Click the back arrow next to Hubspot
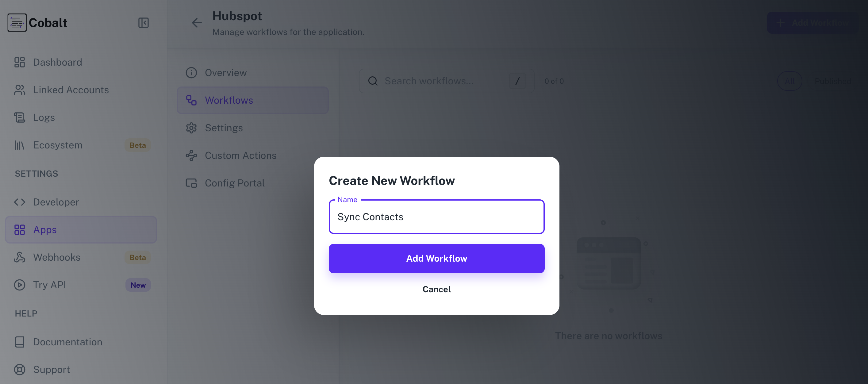Screen dimensions: 868x384 [197, 23]
